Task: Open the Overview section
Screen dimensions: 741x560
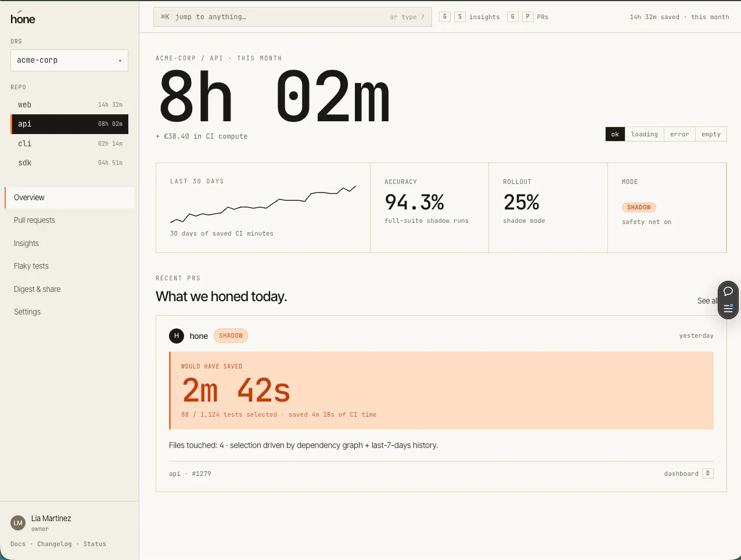Action: pyautogui.click(x=70, y=197)
